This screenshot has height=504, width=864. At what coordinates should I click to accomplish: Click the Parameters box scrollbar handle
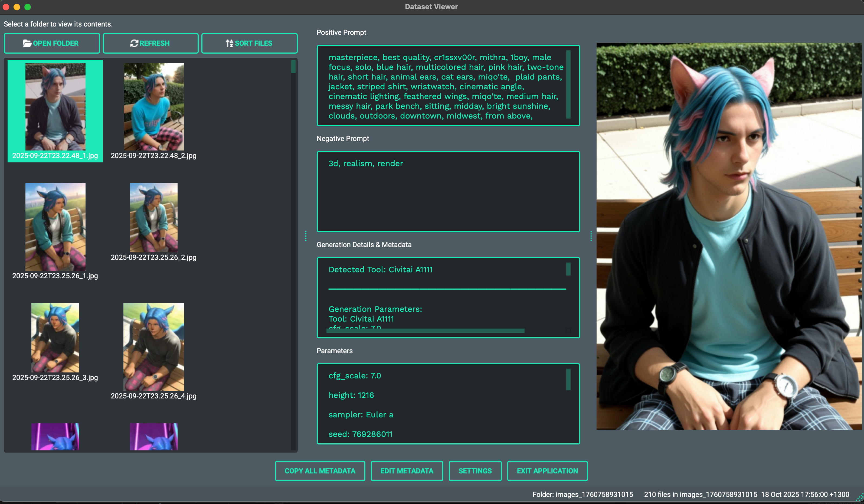(568, 379)
